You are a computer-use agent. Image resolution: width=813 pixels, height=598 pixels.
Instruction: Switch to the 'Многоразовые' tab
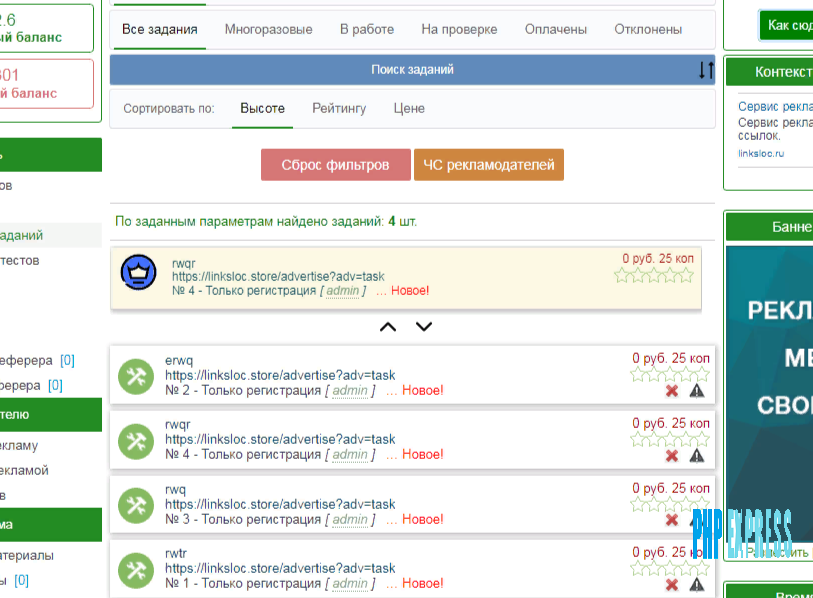click(x=269, y=30)
